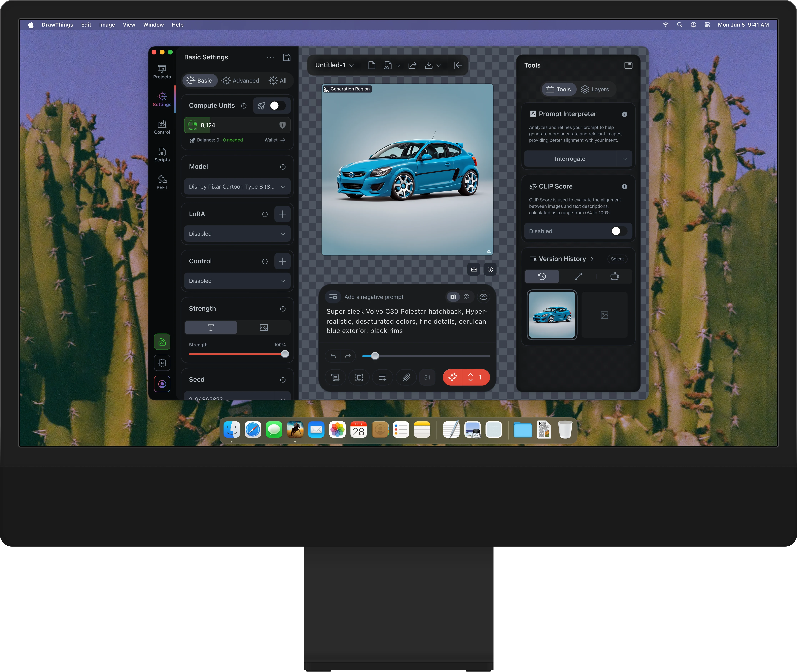Click the share export icon in toolbar
The height and width of the screenshot is (672, 797).
[412, 66]
